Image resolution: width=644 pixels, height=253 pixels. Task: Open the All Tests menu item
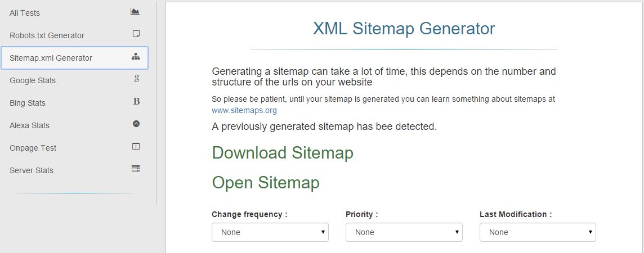coord(25,13)
